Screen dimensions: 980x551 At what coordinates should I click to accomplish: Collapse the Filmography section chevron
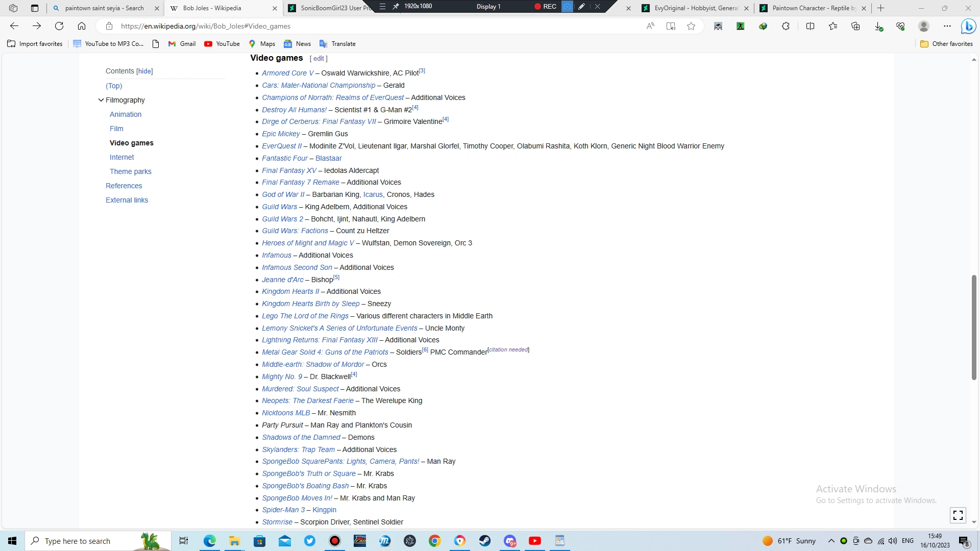tap(101, 100)
